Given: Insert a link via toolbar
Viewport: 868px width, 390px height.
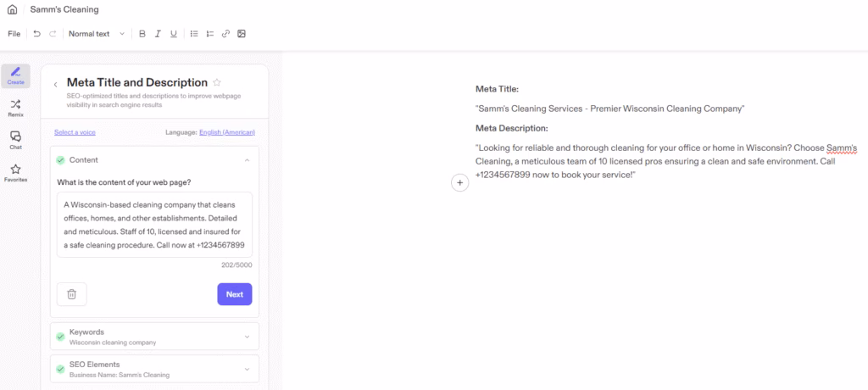Looking at the screenshot, I should pyautogui.click(x=225, y=34).
